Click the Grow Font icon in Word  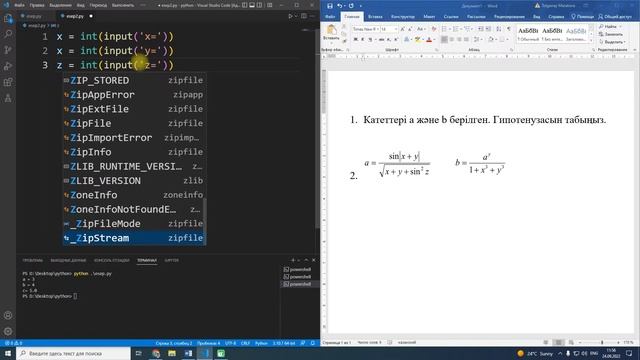(402, 29)
